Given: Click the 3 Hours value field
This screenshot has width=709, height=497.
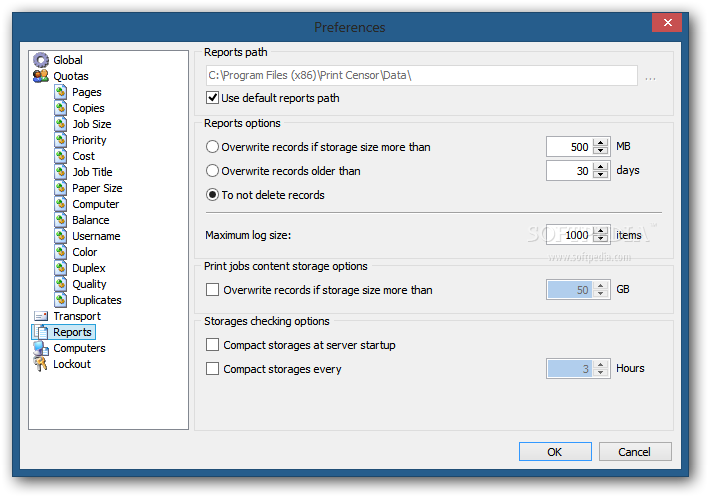Looking at the screenshot, I should pos(569,369).
